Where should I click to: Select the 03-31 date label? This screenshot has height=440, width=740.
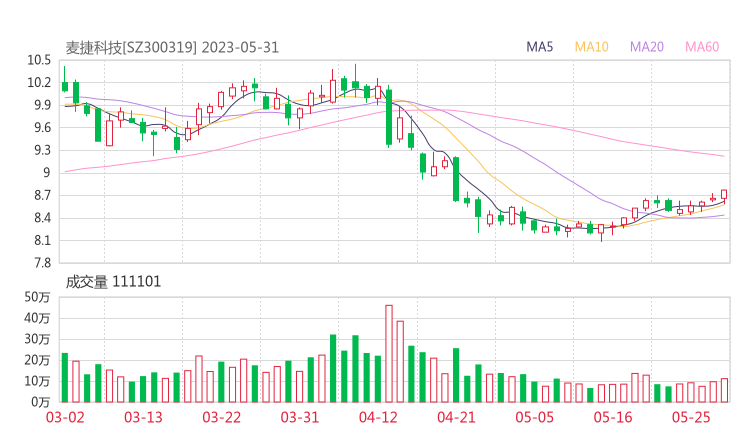tap(300, 417)
